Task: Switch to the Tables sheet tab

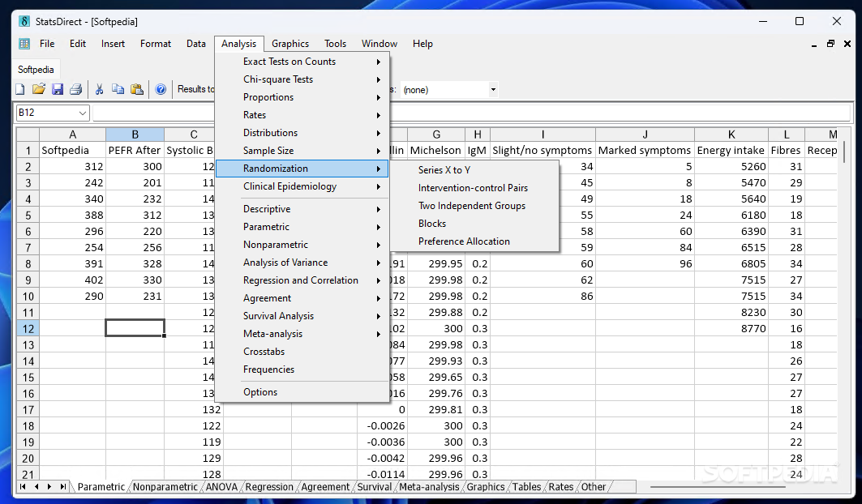Action: click(526, 487)
